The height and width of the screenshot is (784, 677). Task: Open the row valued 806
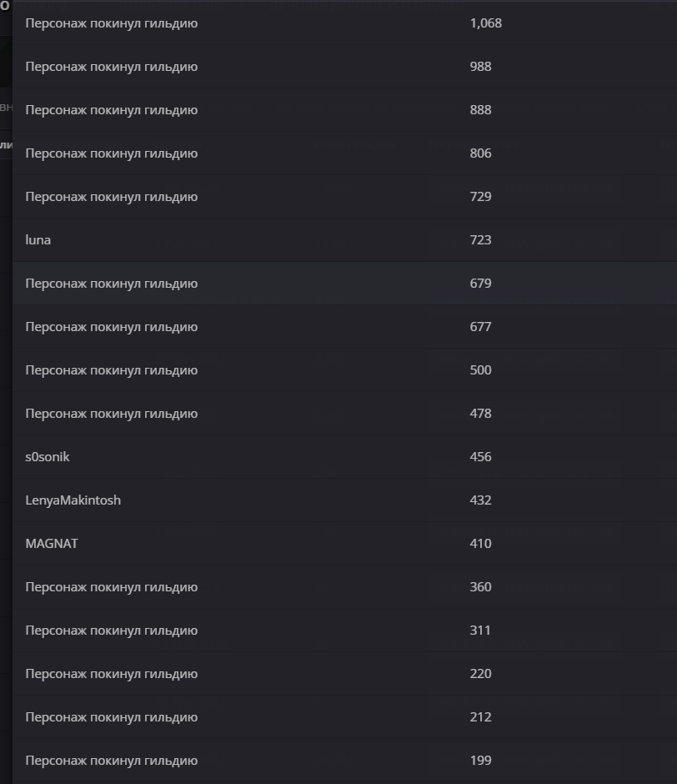tap(344, 153)
